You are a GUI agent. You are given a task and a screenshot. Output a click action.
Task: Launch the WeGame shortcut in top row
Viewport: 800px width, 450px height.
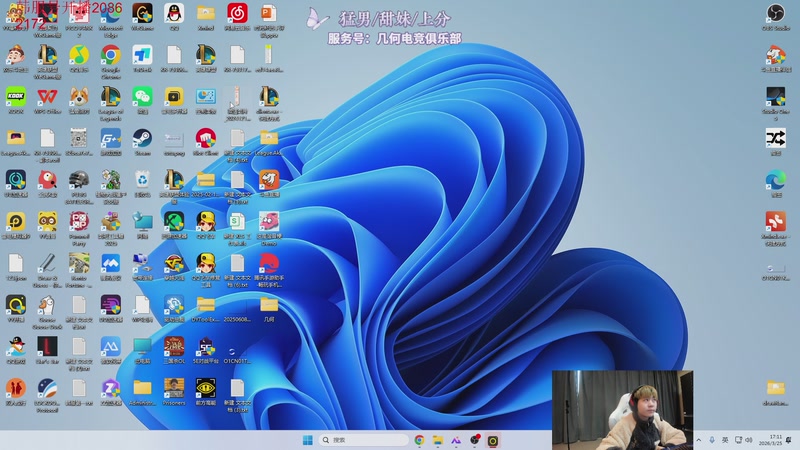[x=142, y=14]
